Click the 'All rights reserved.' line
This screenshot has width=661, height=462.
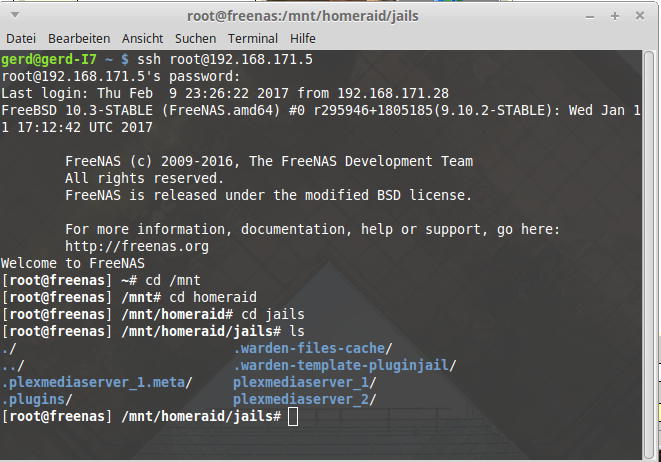[144, 178]
